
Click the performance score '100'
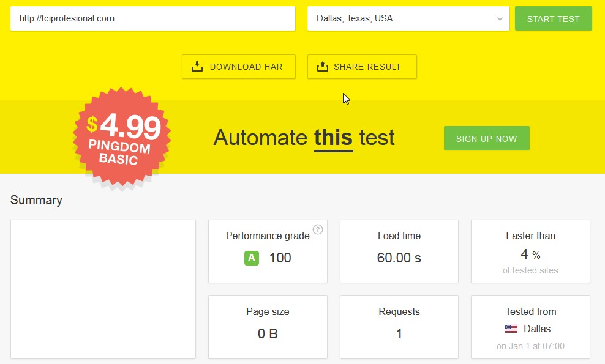280,258
